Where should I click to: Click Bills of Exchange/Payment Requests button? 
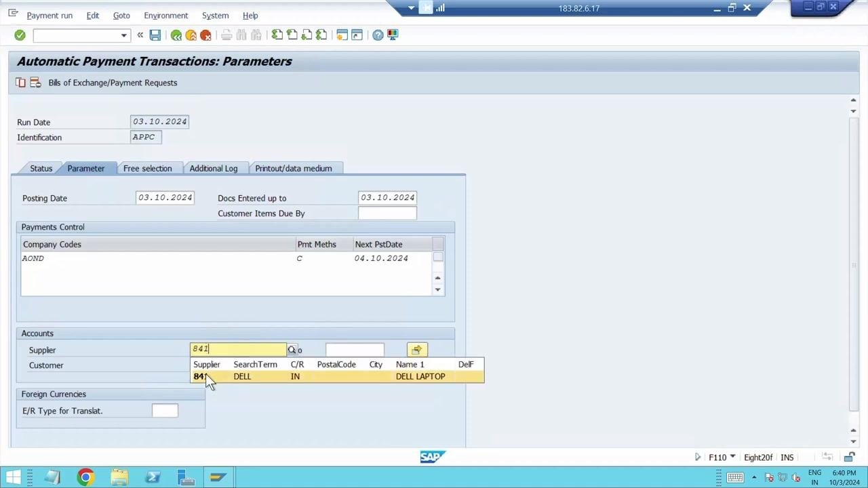point(113,83)
